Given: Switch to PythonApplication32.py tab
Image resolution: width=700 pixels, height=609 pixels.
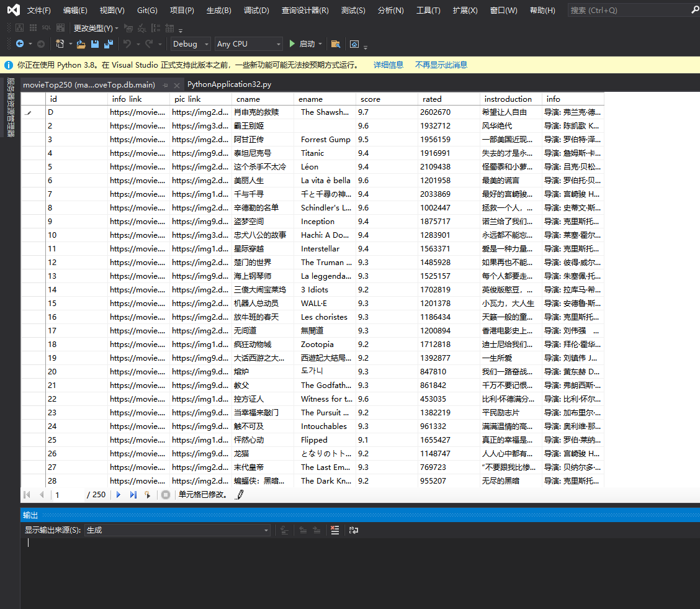Looking at the screenshot, I should [x=229, y=84].
